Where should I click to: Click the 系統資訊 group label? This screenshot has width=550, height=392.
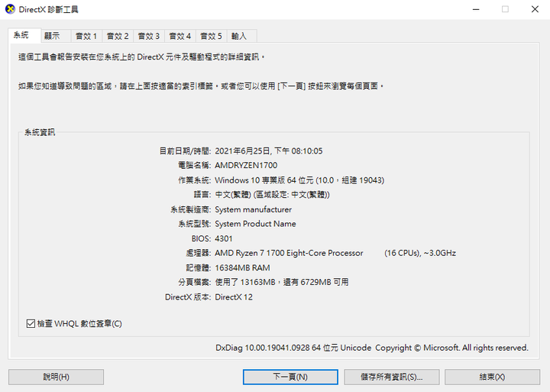point(40,132)
